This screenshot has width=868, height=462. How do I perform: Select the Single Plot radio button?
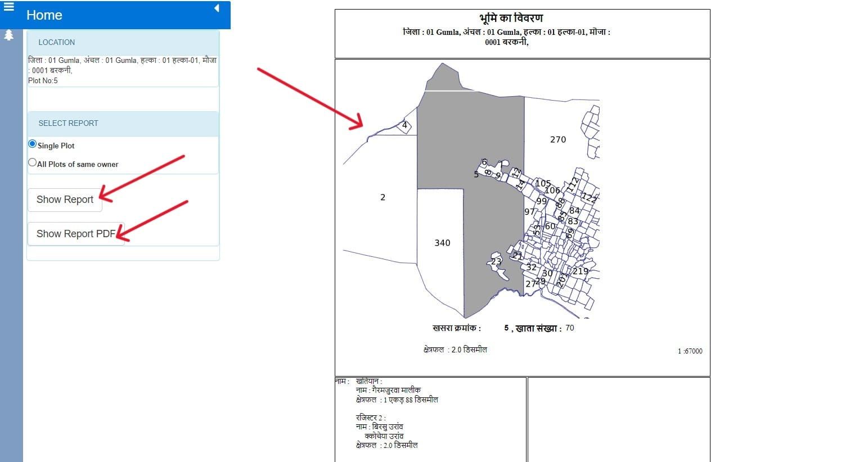pos(32,144)
